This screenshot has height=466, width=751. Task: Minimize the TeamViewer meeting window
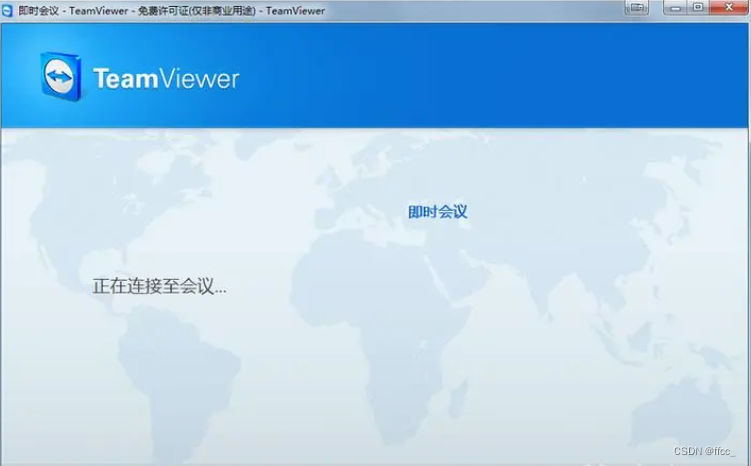(x=675, y=8)
